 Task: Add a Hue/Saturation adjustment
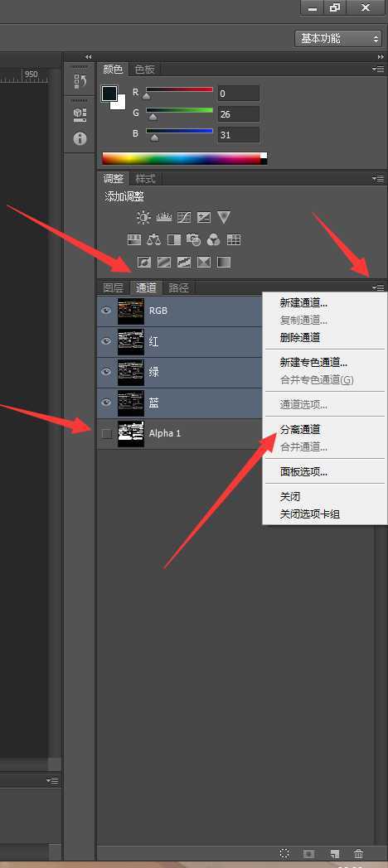tap(134, 239)
